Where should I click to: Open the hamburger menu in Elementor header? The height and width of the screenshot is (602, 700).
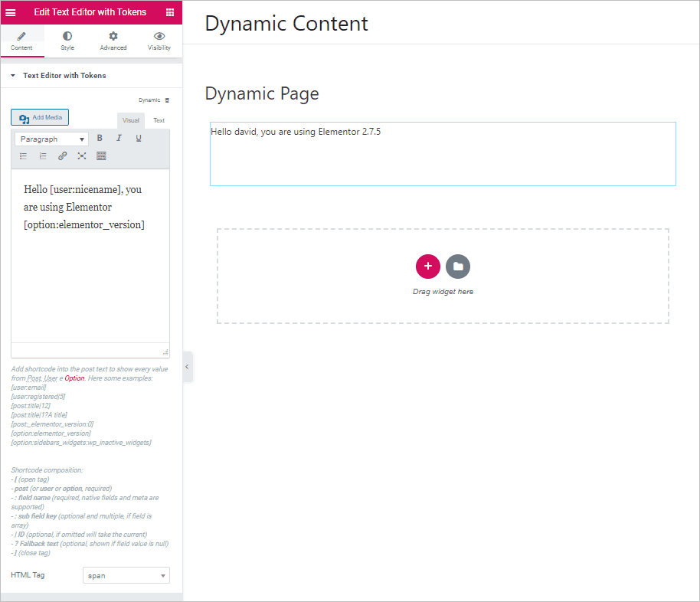click(10, 12)
